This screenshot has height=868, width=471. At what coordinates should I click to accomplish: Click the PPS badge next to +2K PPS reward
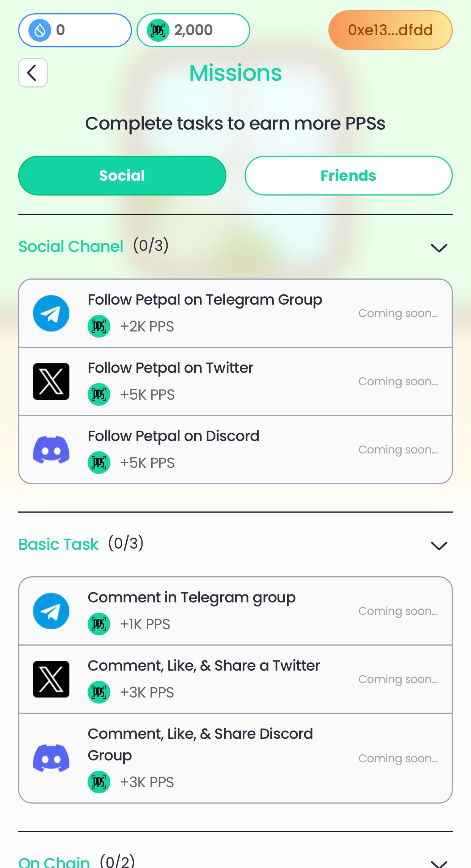[x=99, y=326]
